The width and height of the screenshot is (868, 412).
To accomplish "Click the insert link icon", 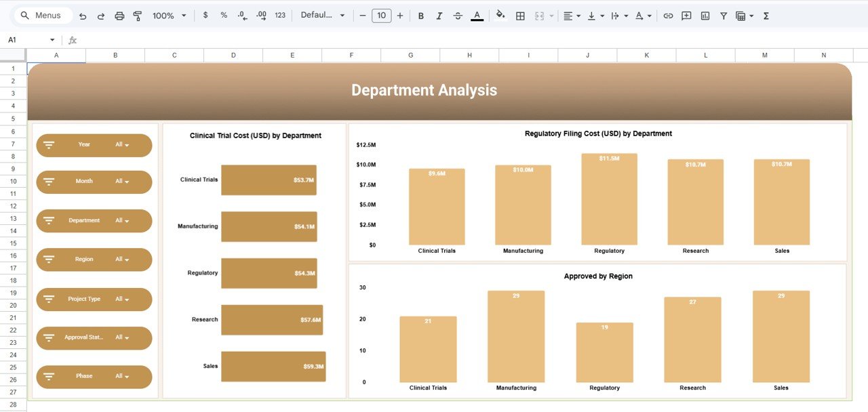I will coord(668,15).
